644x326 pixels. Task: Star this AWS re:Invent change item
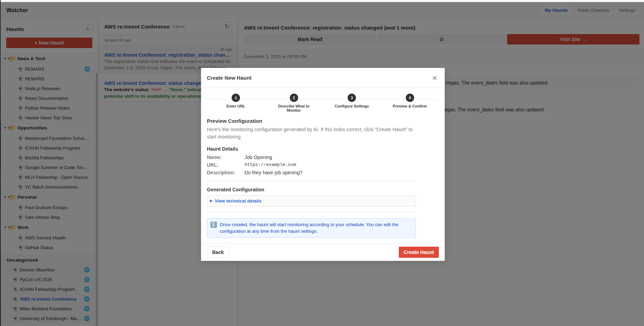point(441,39)
